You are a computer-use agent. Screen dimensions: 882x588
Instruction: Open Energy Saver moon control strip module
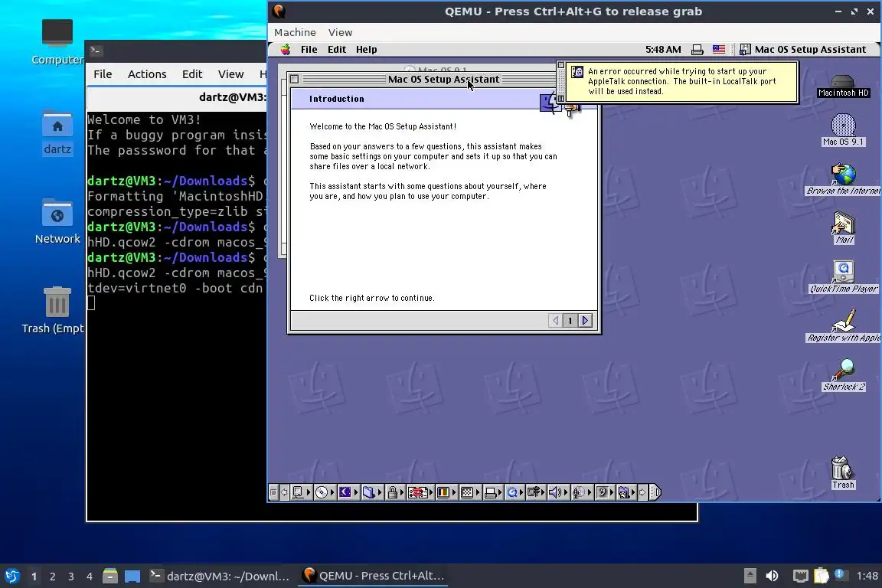click(348, 492)
